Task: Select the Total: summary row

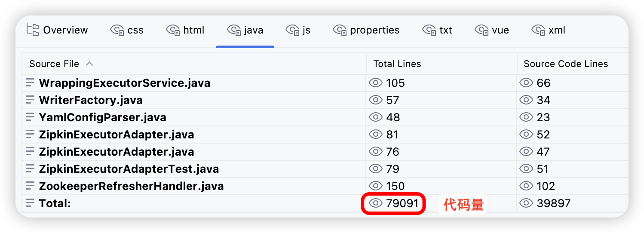Action: 55,203
